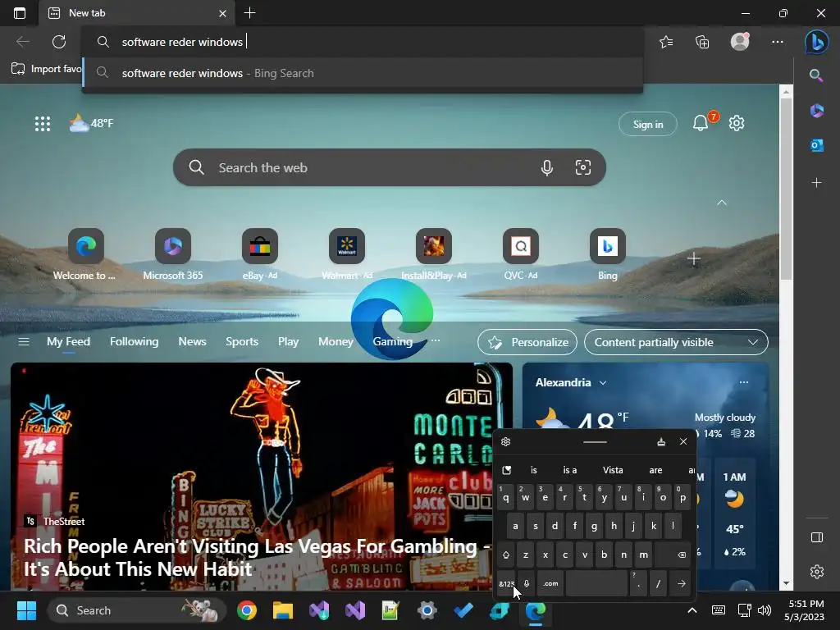This screenshot has width=840, height=630.
Task: Collapse the quick links chevron
Action: [x=722, y=203]
